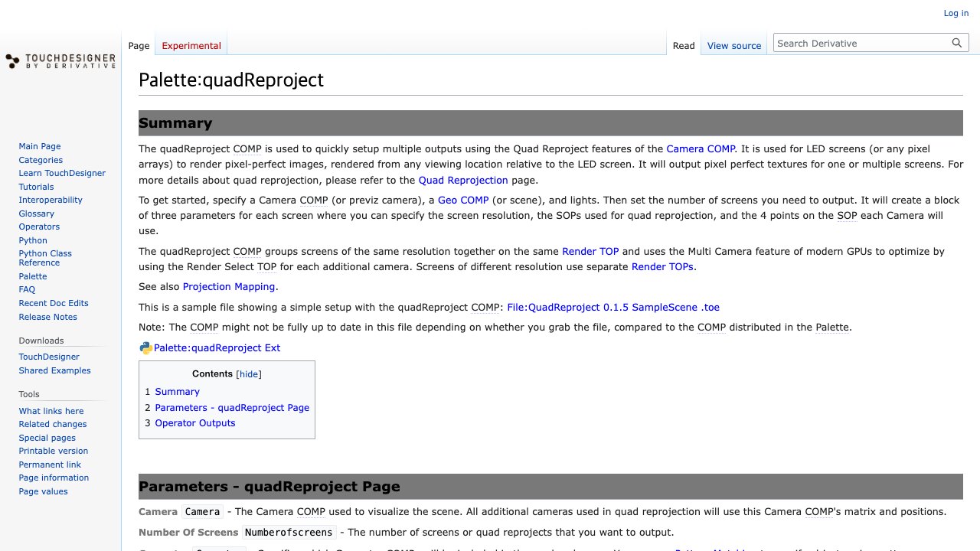Viewport: 980px width, 551px height.
Task: Click the Summary section heading
Action: tap(175, 123)
